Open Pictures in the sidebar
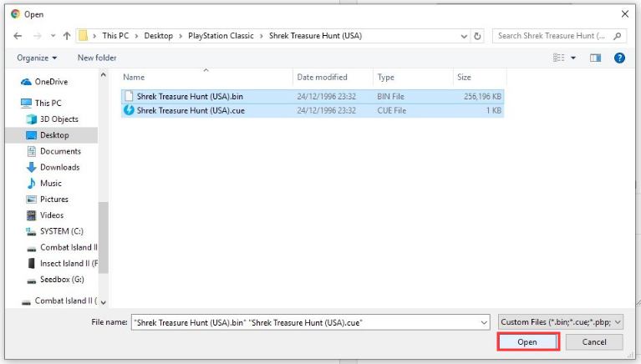This screenshot has height=364, width=641. [54, 199]
